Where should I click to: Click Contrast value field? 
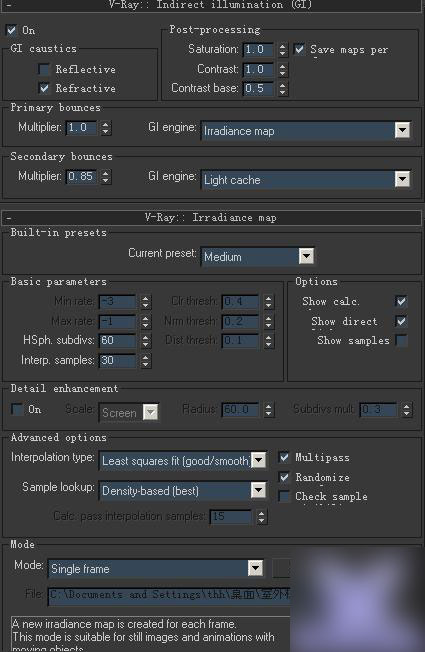258,69
